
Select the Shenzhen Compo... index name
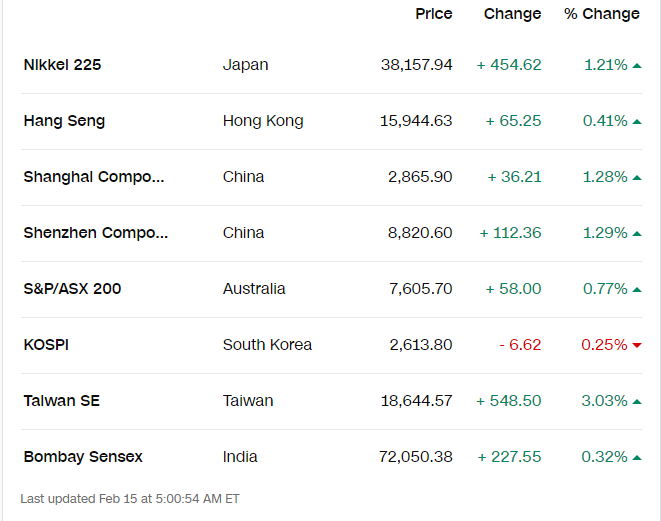(x=96, y=233)
